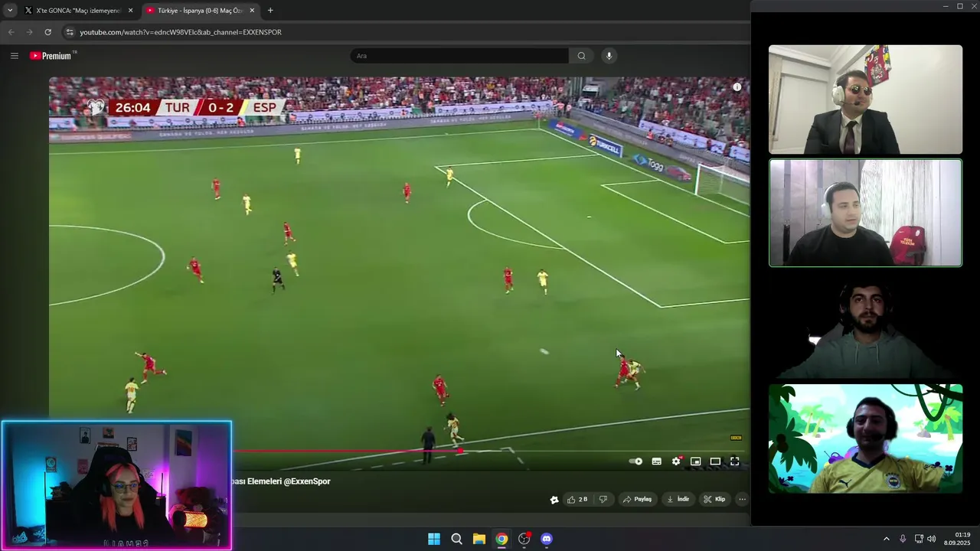Enable miniplayer mode
980x551 pixels.
pos(695,461)
